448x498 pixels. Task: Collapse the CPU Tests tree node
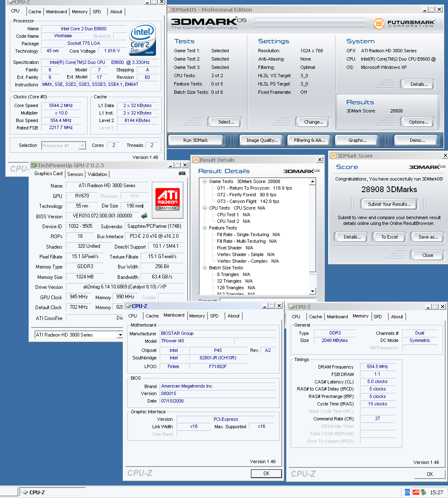pos(205,208)
